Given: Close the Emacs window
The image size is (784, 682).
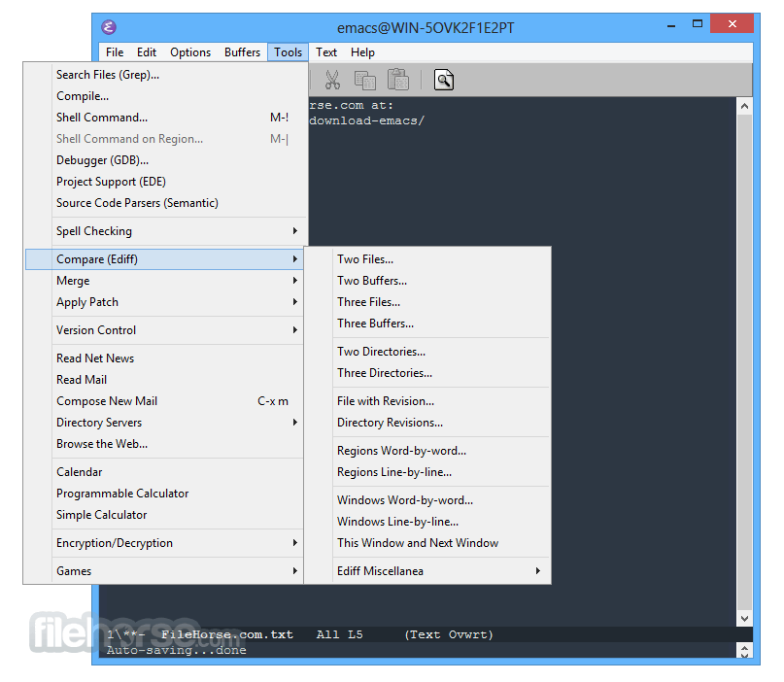Looking at the screenshot, I should pos(732,23).
